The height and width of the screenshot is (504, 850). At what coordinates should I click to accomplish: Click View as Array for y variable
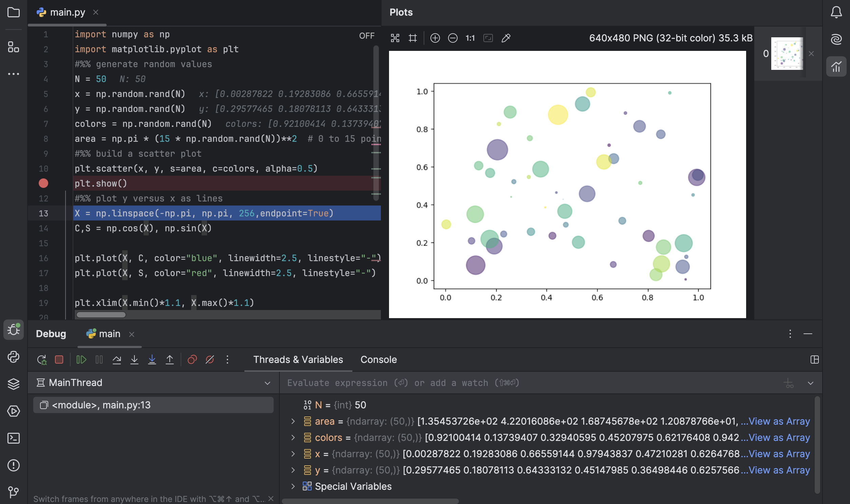click(x=779, y=470)
